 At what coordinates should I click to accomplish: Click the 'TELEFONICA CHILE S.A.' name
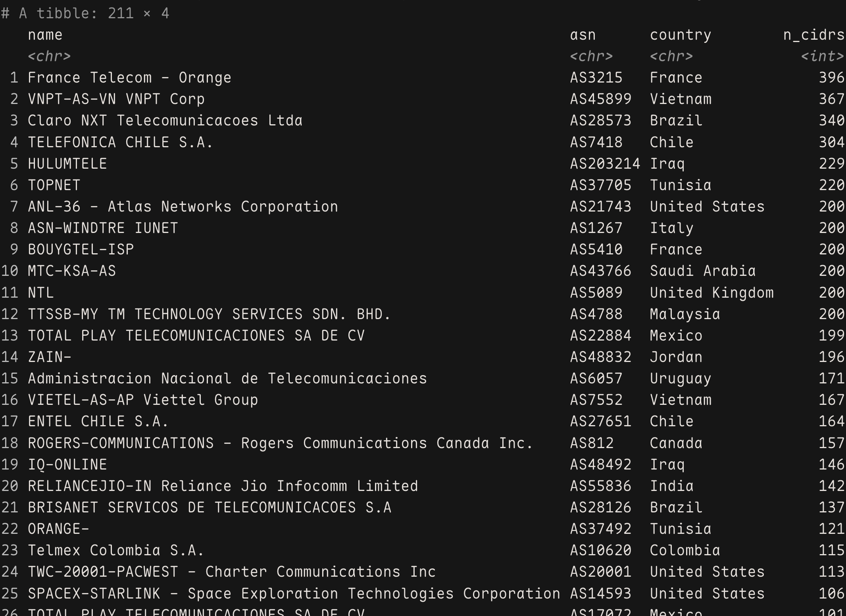[x=121, y=142]
